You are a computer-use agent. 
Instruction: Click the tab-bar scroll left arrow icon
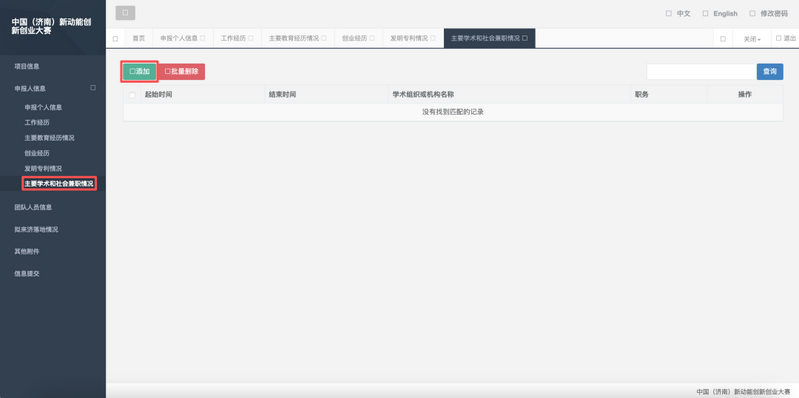click(115, 39)
